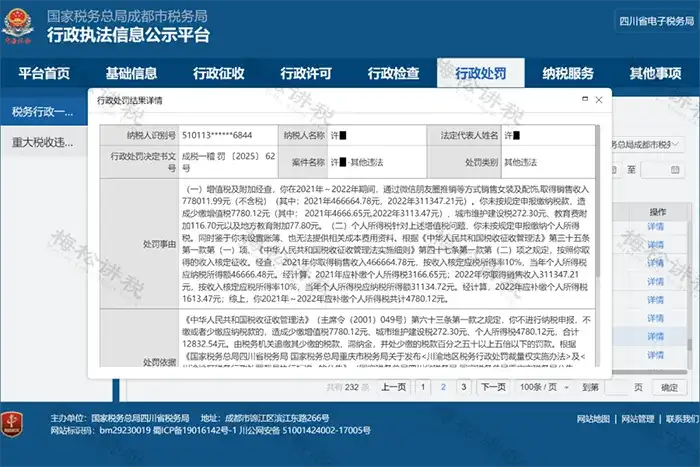Open the 网站地图 link
The image size is (700, 467).
coord(593,419)
